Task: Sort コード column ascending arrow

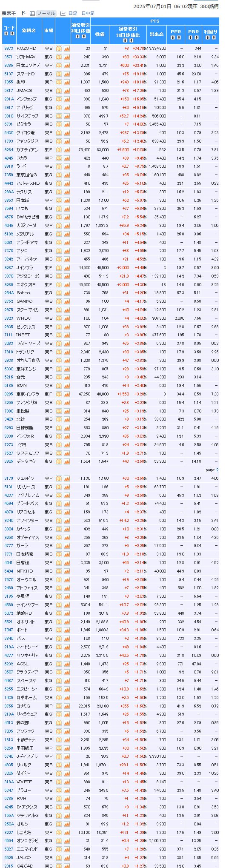Action: click(x=6, y=33)
